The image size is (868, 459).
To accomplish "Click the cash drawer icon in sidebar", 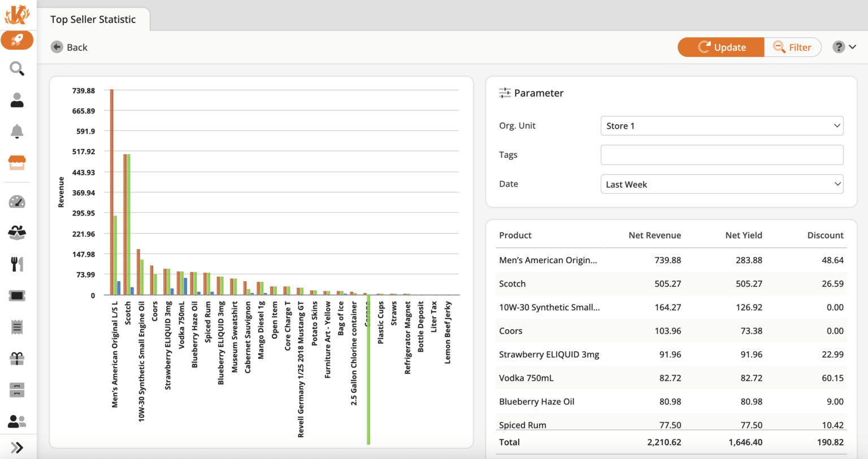I will click(17, 390).
